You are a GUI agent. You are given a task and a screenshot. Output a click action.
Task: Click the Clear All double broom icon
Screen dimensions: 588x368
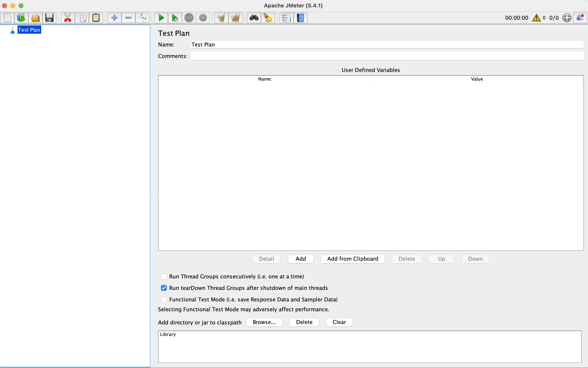coord(235,18)
